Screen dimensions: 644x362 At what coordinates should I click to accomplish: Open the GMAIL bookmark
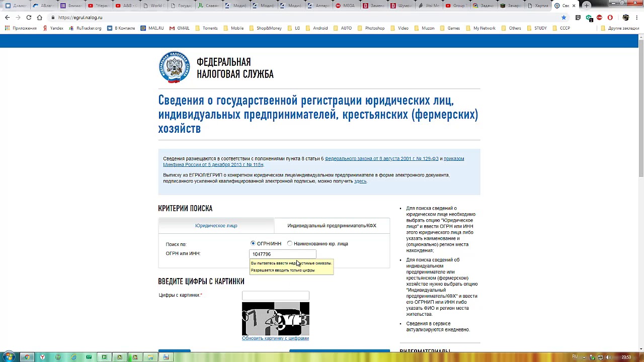pos(180,28)
